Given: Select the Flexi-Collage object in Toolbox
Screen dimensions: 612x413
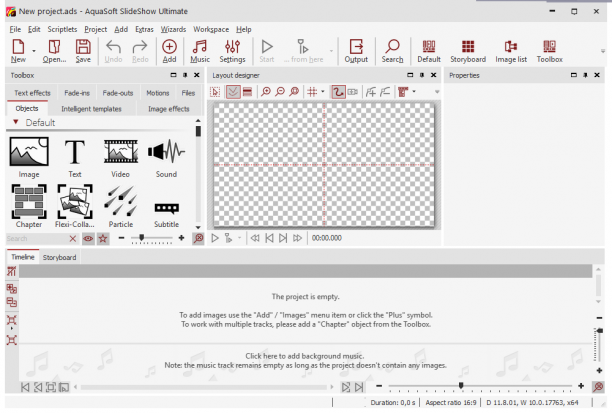Looking at the screenshot, I should tap(75, 206).
